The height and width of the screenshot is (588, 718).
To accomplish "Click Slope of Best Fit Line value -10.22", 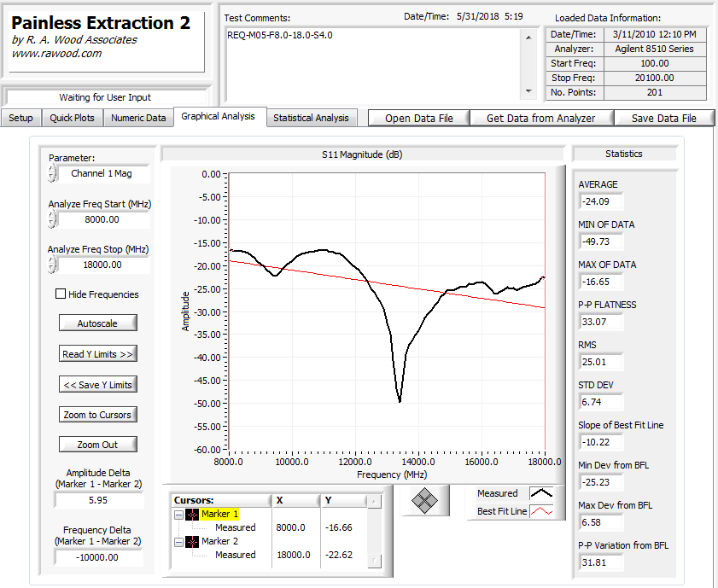I will 600,442.
